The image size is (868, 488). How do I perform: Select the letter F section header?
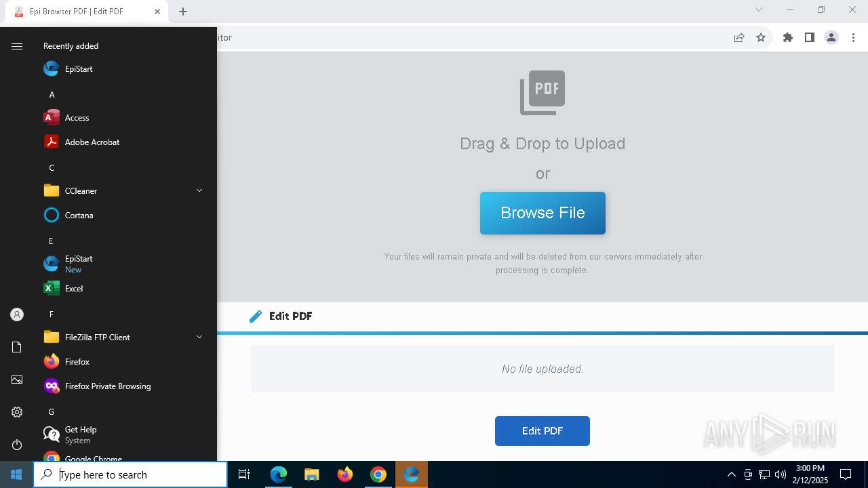[x=51, y=314]
